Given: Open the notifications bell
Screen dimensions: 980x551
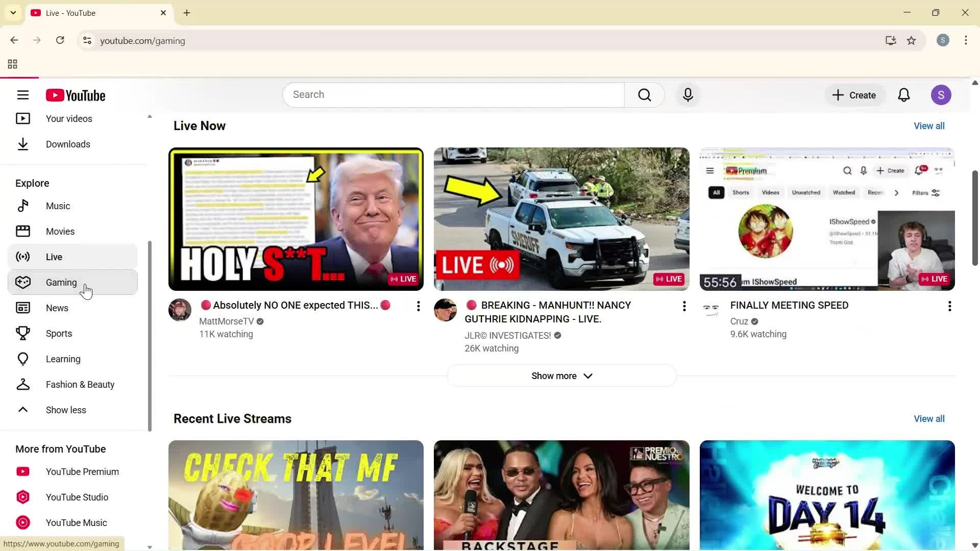Looking at the screenshot, I should coord(904,95).
